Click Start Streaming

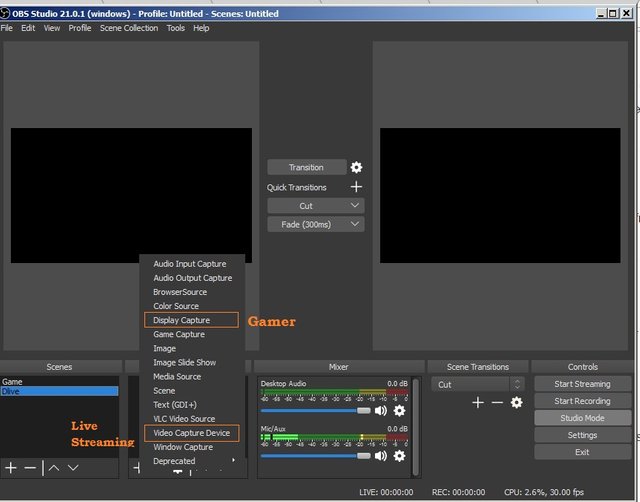[582, 384]
